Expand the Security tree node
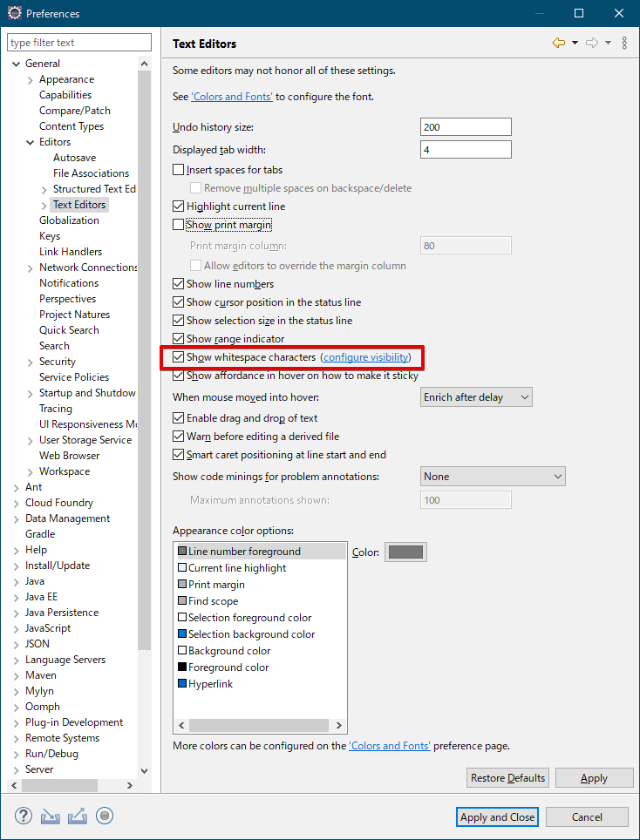This screenshot has height=840, width=640. tap(30, 362)
